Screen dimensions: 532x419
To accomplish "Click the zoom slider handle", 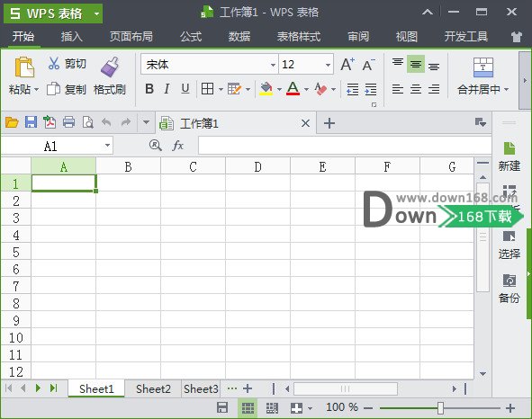I will [x=440, y=408].
